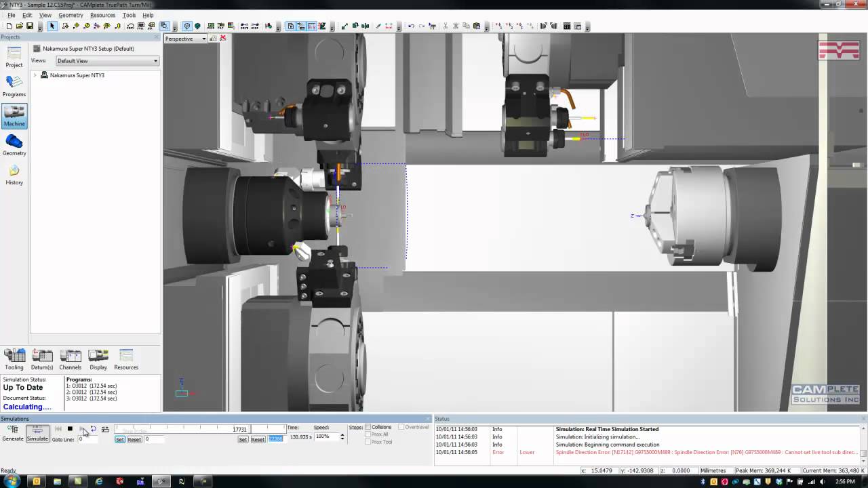Open the Resources menu
The image size is (868, 488).
[102, 15]
